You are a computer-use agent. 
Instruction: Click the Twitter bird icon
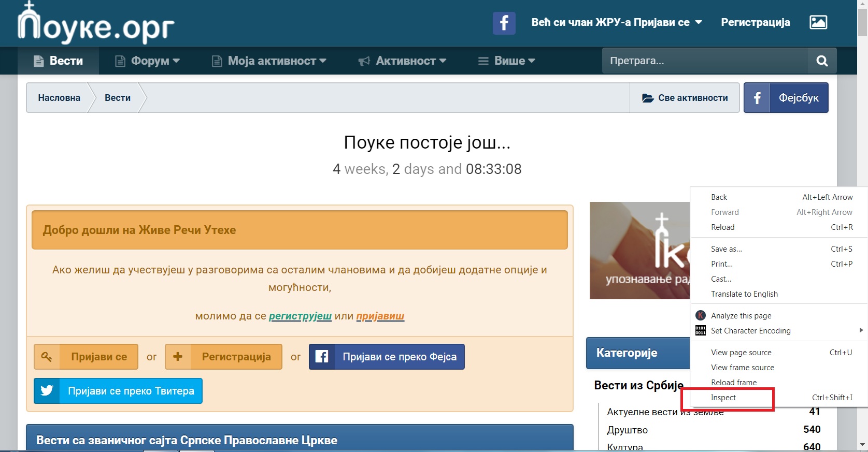47,390
